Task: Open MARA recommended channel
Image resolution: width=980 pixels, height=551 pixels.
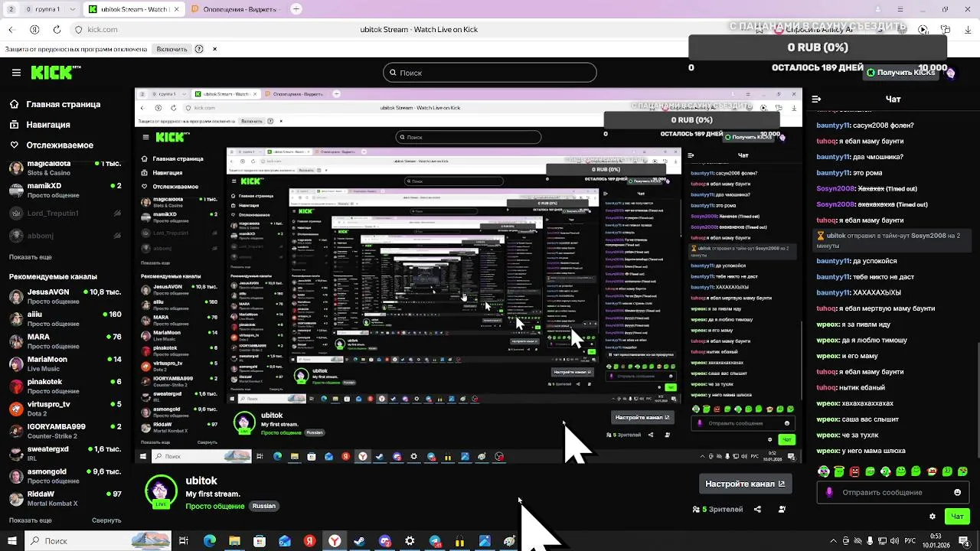Action: tap(65, 341)
